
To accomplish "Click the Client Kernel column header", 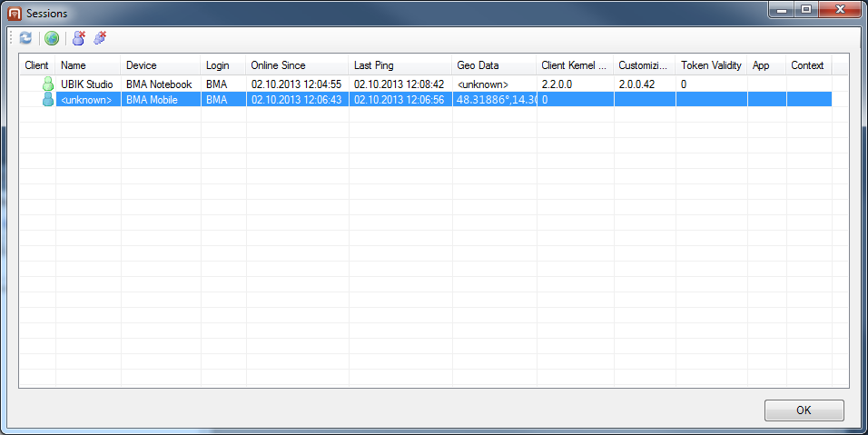I will [574, 65].
